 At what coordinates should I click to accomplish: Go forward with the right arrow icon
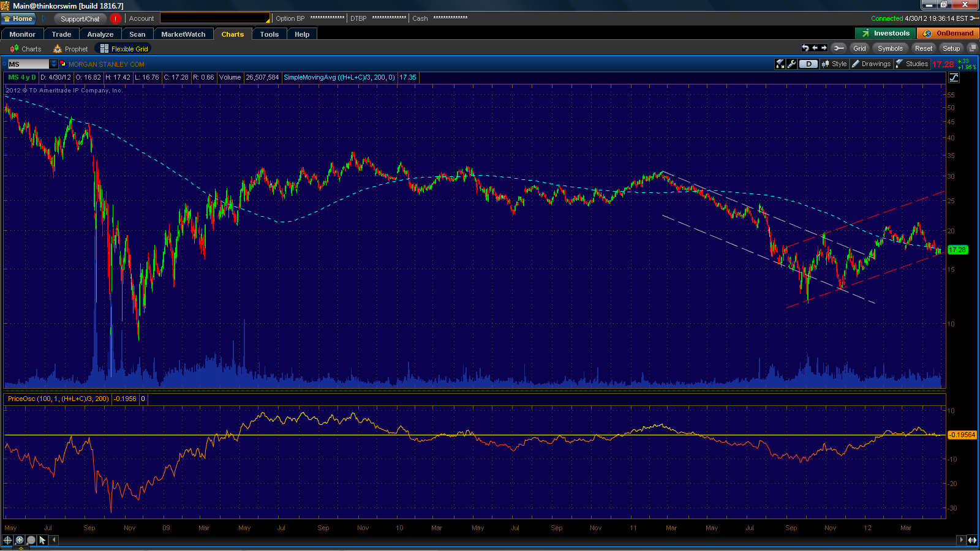[x=824, y=48]
